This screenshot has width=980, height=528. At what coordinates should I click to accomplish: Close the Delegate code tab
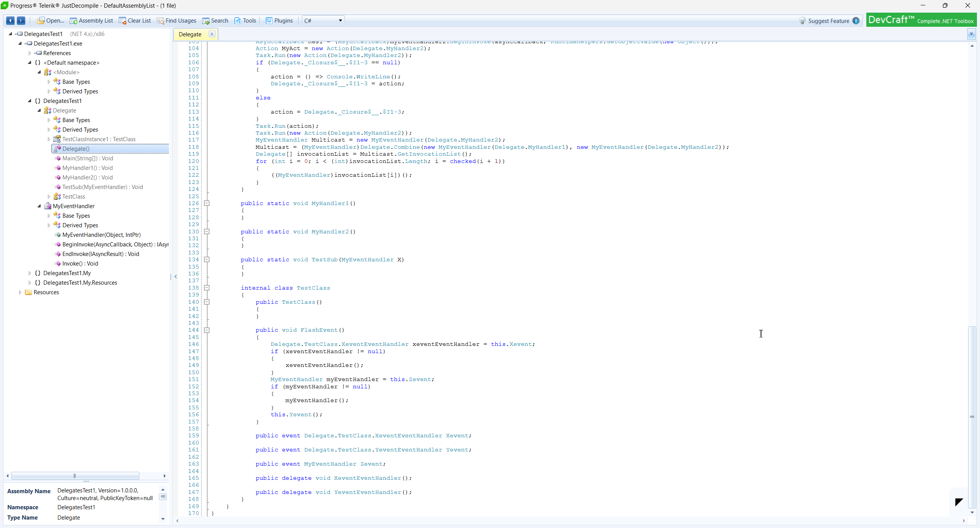[212, 34]
